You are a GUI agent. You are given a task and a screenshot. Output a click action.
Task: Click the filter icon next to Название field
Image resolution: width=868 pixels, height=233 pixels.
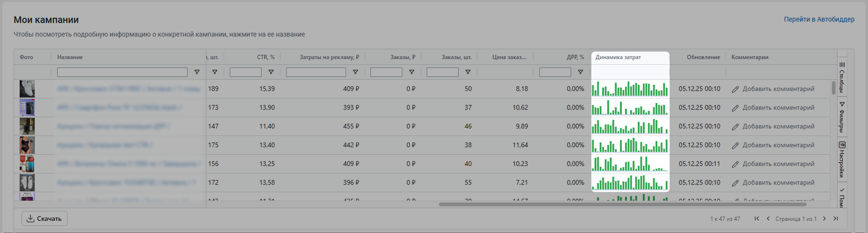point(197,72)
